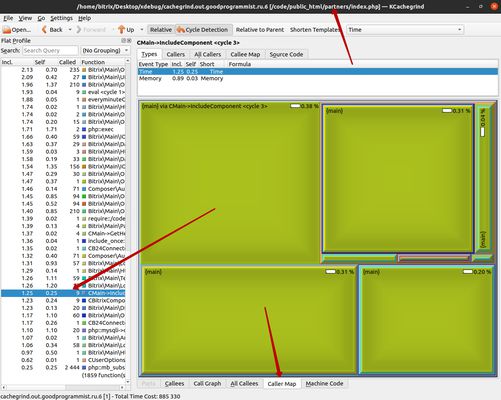This screenshot has height=400, width=501.
Task: Toggle Relative to Parent option
Action: [x=260, y=30]
